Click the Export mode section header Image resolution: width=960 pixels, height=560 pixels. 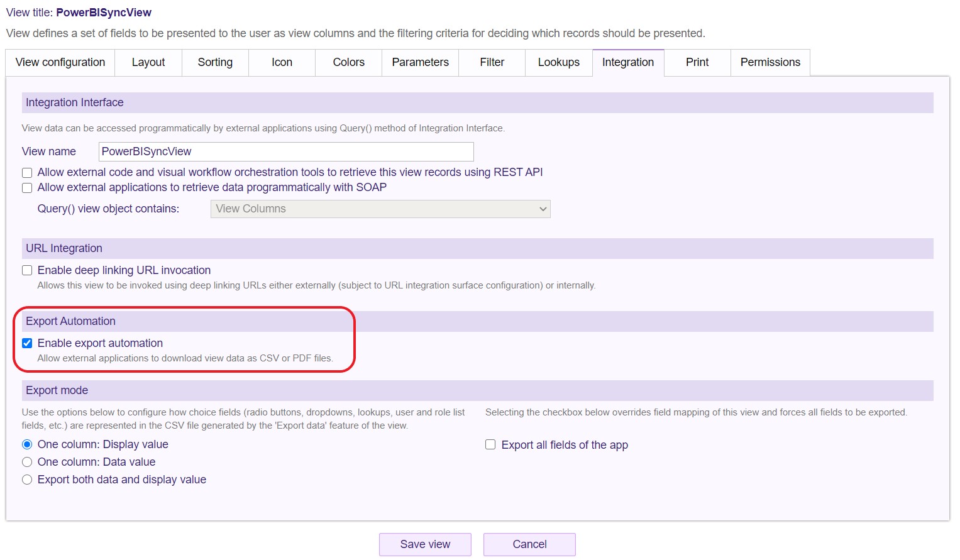(x=478, y=390)
